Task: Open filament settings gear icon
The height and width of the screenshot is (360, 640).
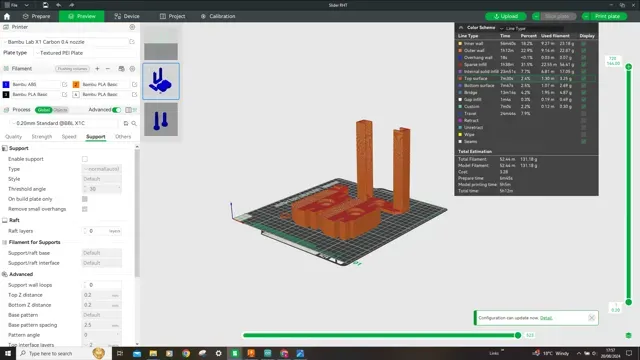Action: point(132,69)
